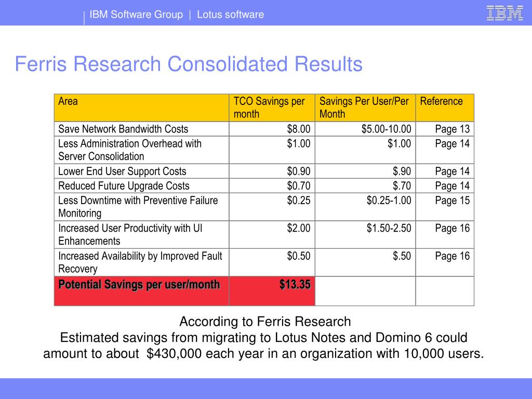Click the 'Page 15' reference cell
This screenshot has height=399, width=532.
(445, 207)
